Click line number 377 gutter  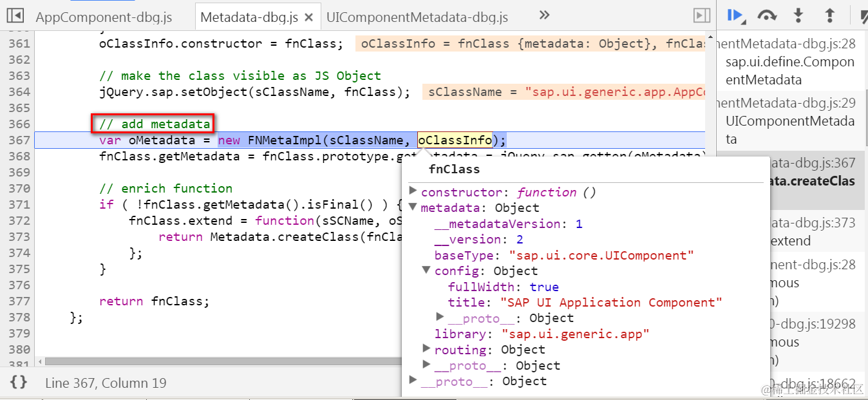pos(19,301)
